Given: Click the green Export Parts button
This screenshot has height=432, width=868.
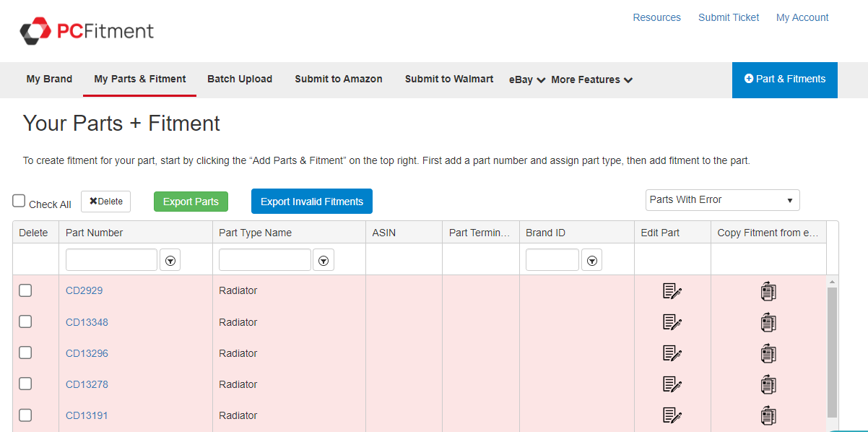Looking at the screenshot, I should (x=191, y=202).
